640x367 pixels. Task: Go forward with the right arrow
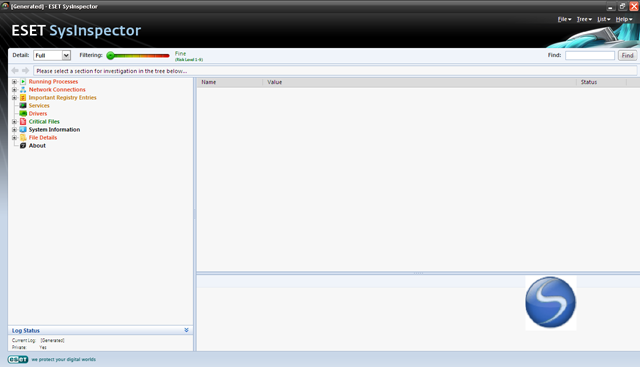tap(25, 71)
